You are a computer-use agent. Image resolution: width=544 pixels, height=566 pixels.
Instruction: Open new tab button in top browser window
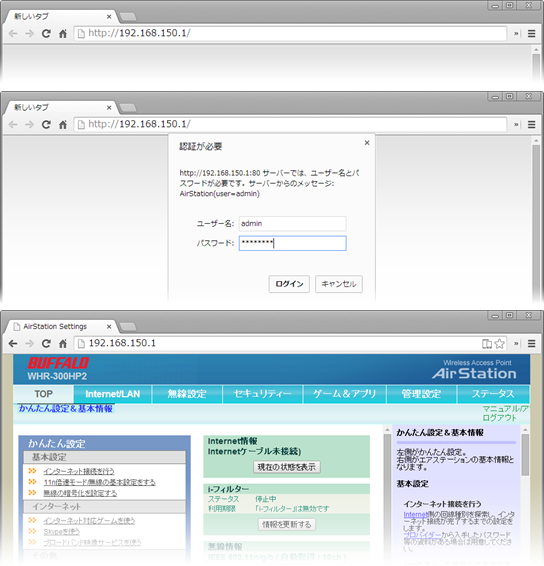tap(128, 17)
